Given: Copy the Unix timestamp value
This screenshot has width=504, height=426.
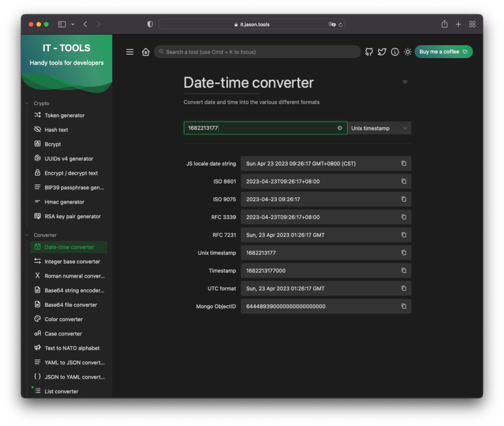Looking at the screenshot, I should tap(404, 253).
